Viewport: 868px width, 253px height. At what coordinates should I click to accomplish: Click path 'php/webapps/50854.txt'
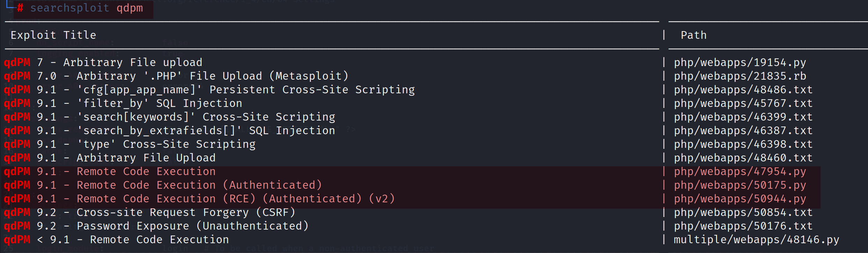743,212
